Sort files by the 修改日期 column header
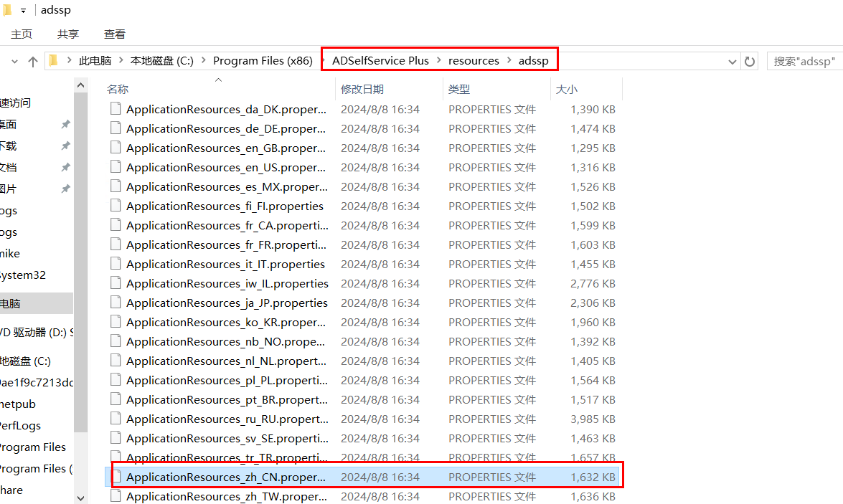Viewport: 843px width, 504px height. click(390, 89)
